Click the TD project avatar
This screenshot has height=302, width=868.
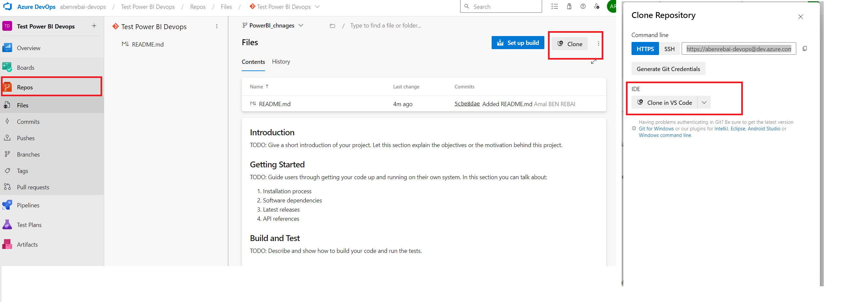(7, 26)
